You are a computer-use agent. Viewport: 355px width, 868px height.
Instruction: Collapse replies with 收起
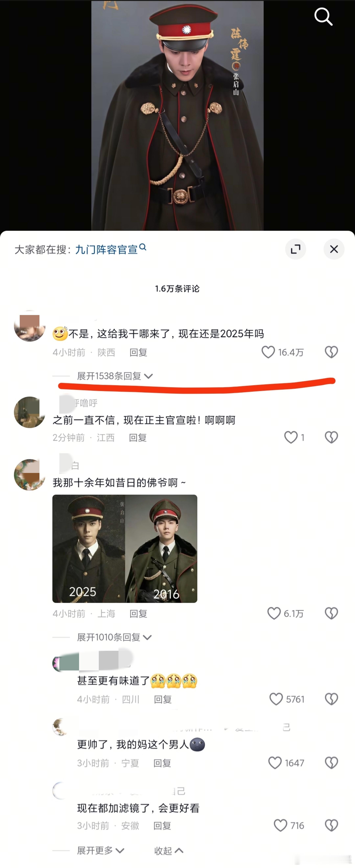pyautogui.click(x=169, y=850)
